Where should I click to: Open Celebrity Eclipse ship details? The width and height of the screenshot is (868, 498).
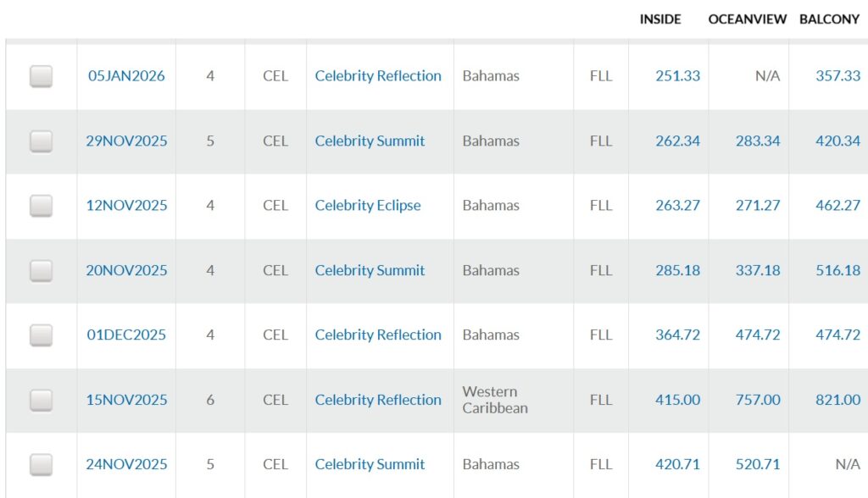[367, 206]
